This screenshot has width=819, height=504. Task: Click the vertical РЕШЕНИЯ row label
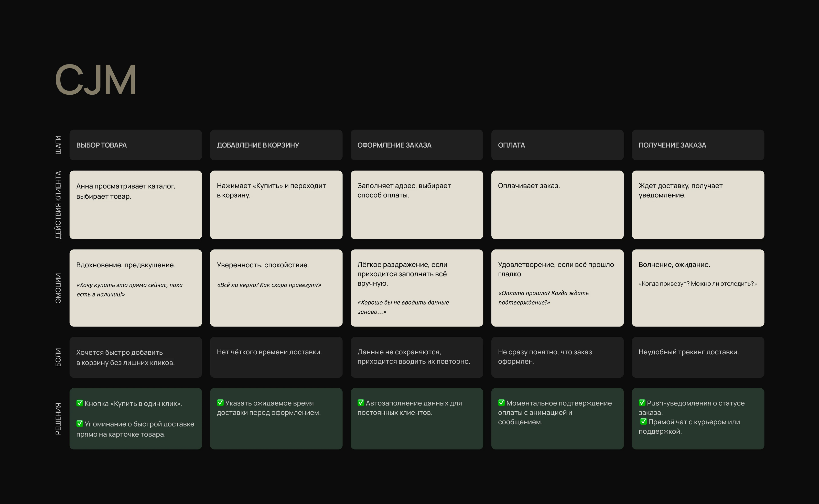tap(58, 419)
